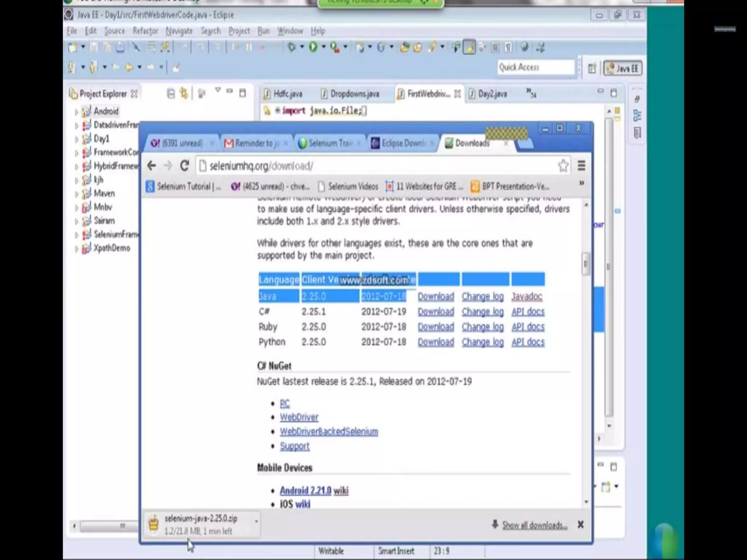Open selenium-java download item dropdown arrow
Screen dimensions: 747x560
(256, 522)
